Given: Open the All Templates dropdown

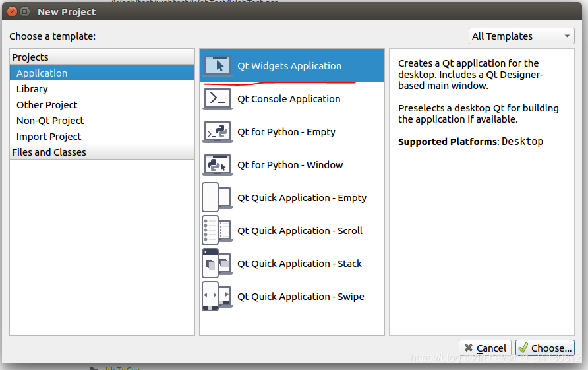Looking at the screenshot, I should pos(521,36).
